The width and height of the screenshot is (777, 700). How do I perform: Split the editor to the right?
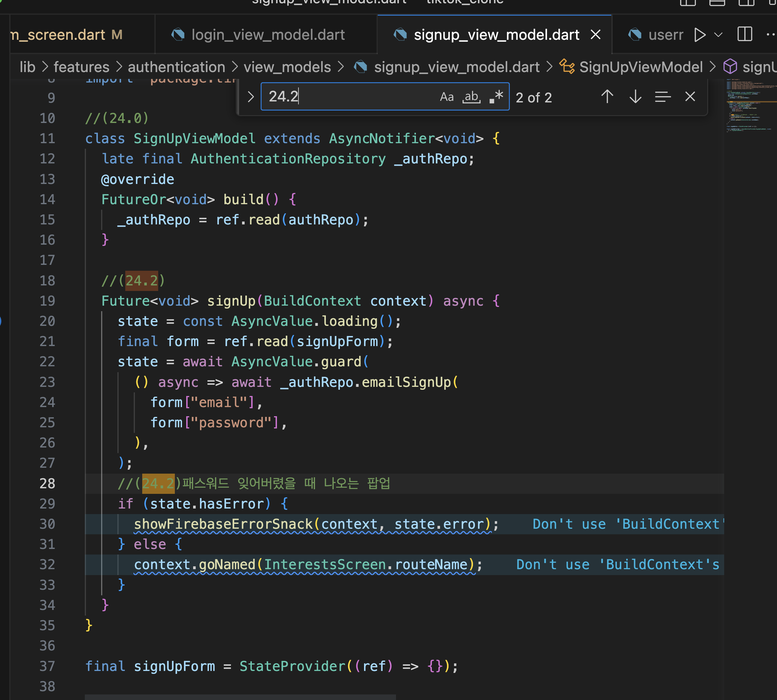point(745,35)
